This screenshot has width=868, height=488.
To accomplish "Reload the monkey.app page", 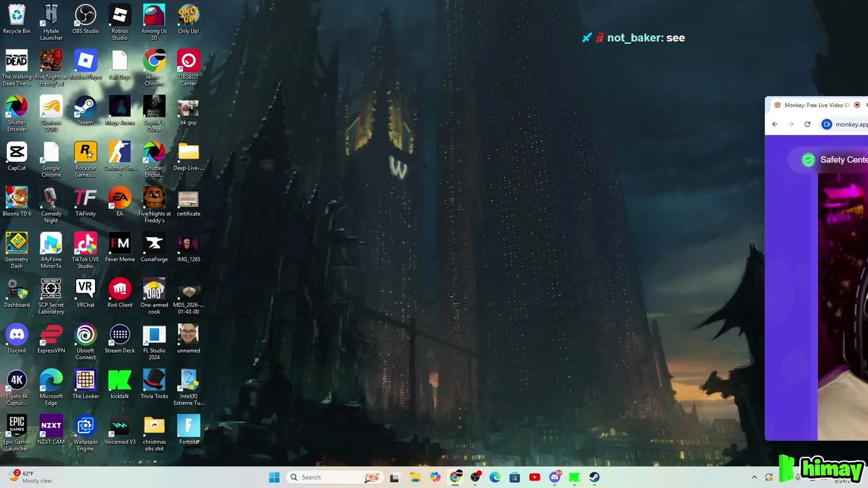I will tap(807, 124).
